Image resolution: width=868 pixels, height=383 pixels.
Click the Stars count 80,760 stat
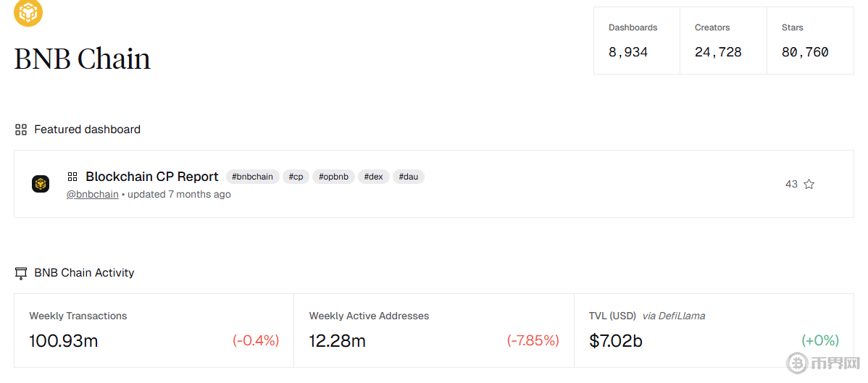point(805,52)
